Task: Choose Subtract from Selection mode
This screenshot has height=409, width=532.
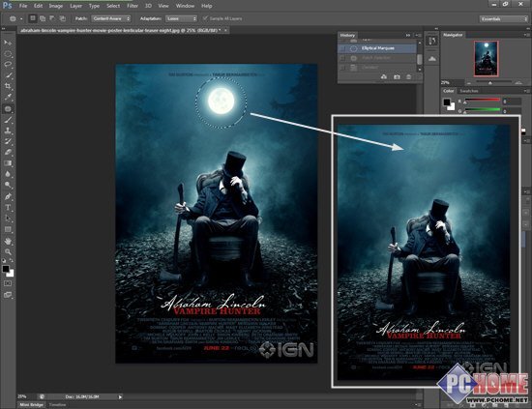Action: [52, 18]
